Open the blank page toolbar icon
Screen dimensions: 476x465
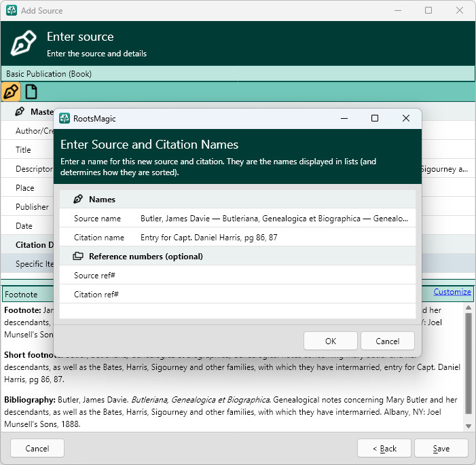(31, 92)
